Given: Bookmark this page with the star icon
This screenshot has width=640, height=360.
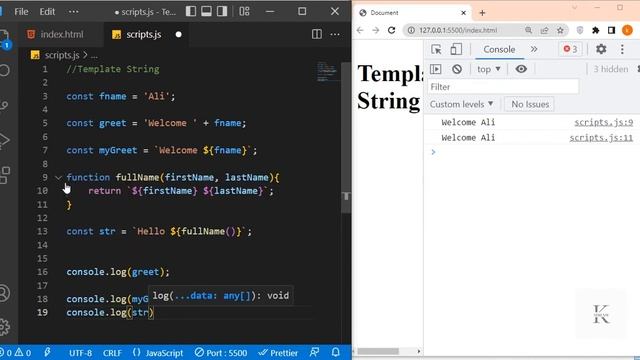Looking at the screenshot, I should pos(560,30).
